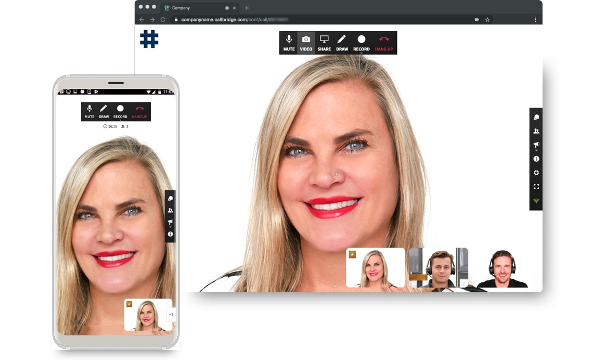
Task: Show the participants list in the sidebar
Action: (536, 132)
